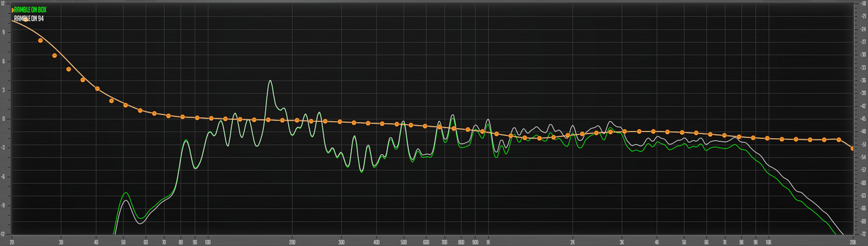Select the RAMBLE ON 94 legend entry
The image size is (868, 246).
coord(29,18)
